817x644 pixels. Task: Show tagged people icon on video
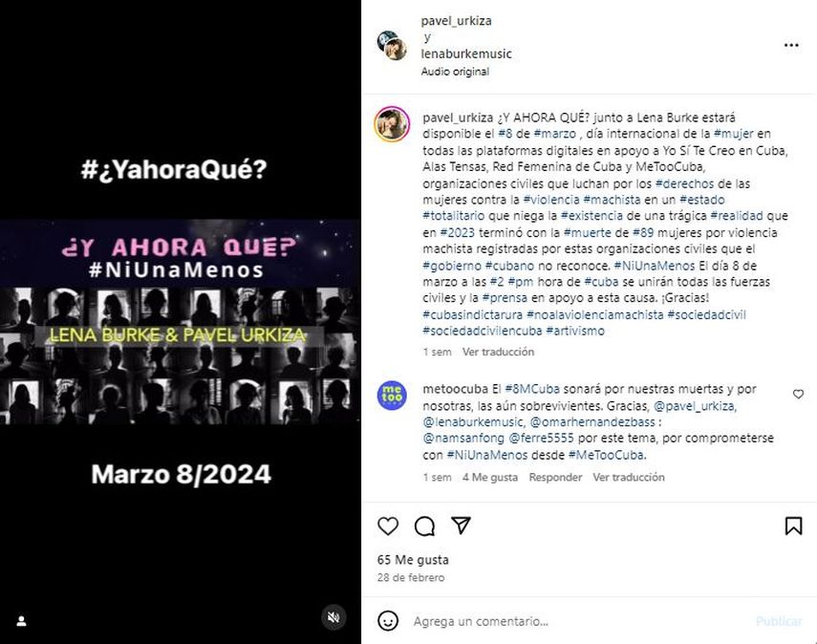pyautogui.click(x=21, y=620)
